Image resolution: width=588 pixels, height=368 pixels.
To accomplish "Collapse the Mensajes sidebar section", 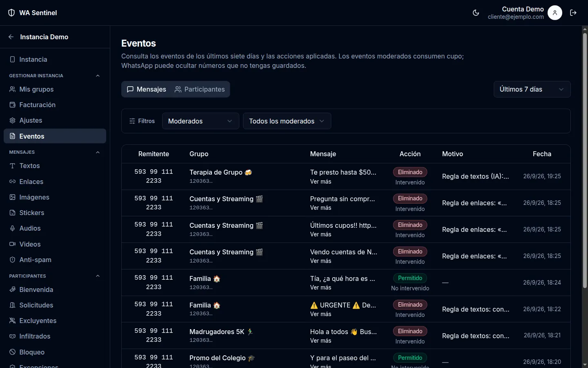I will 98,152.
